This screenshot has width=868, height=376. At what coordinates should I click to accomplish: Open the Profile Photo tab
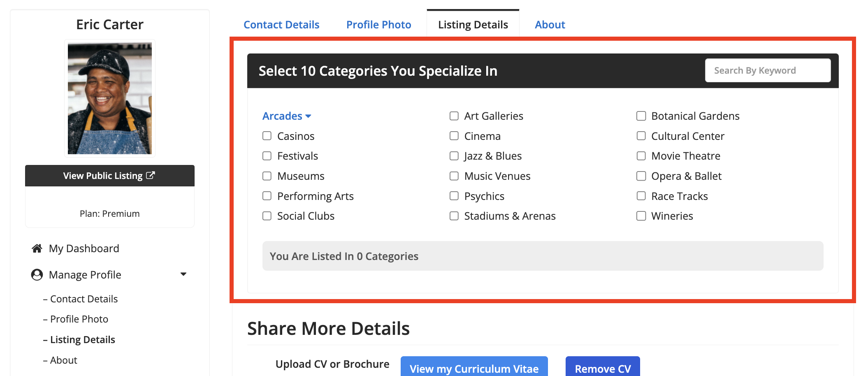coord(378,25)
